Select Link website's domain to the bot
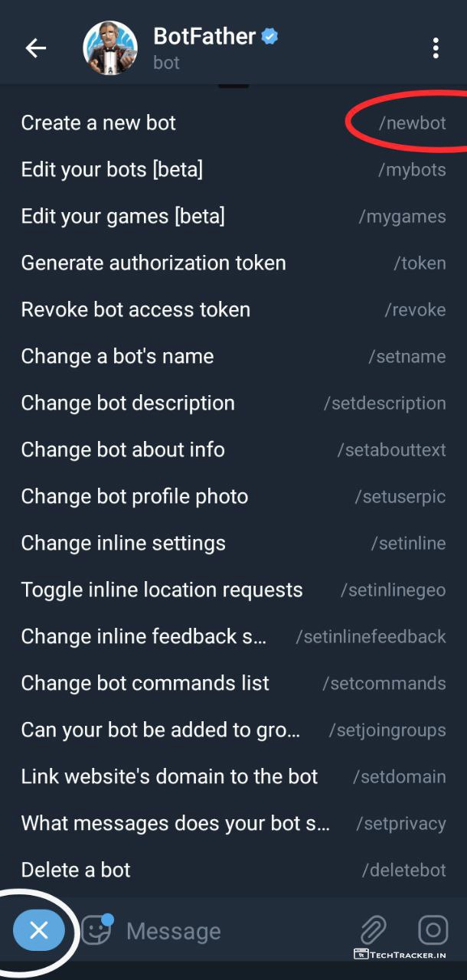Viewport: 467px width, 980px height. tap(169, 776)
